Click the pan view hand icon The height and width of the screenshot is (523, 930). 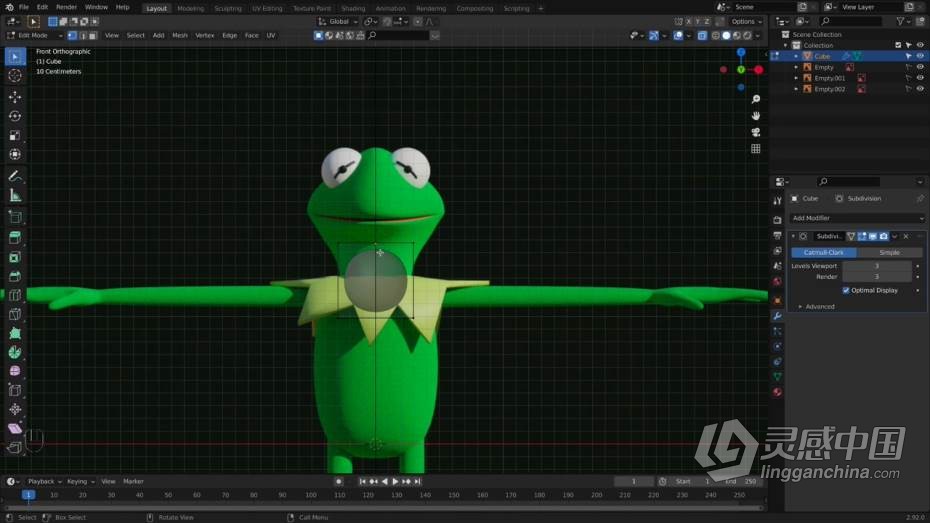tap(756, 116)
